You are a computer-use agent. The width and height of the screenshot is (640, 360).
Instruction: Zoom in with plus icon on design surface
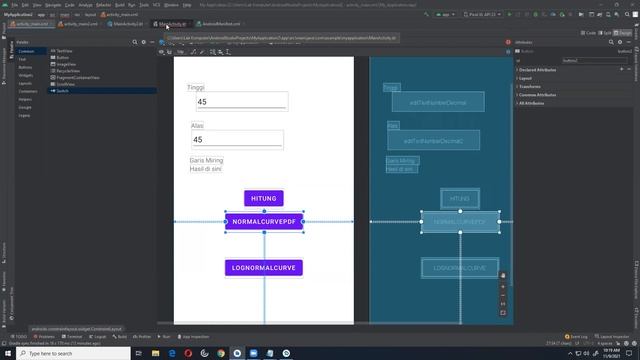[503, 287]
